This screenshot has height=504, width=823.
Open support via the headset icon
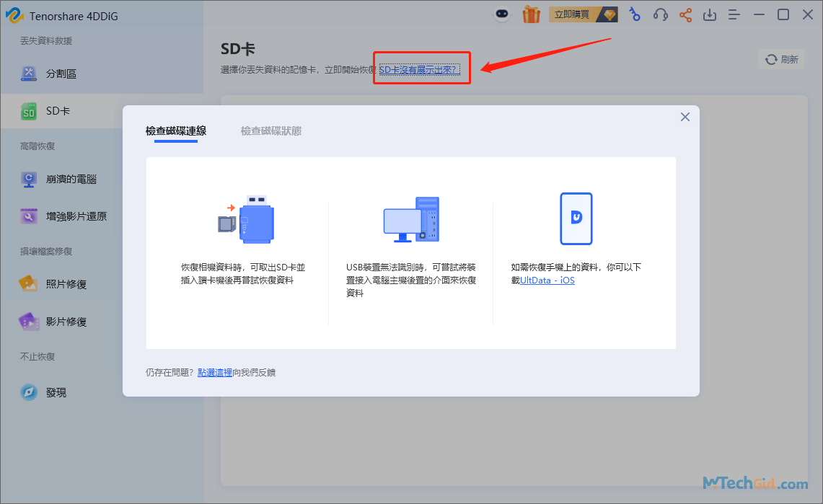click(x=660, y=14)
